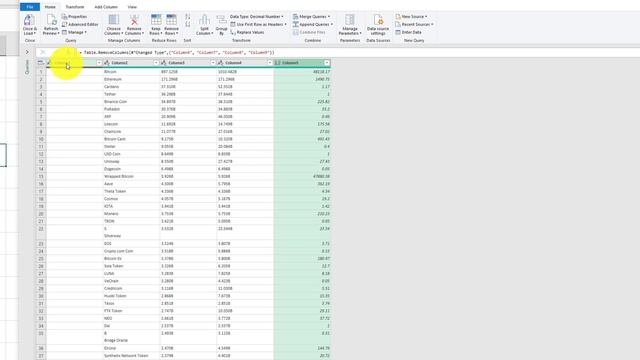Switch to the View tab
The height and width of the screenshot is (360, 640).
[132, 7]
